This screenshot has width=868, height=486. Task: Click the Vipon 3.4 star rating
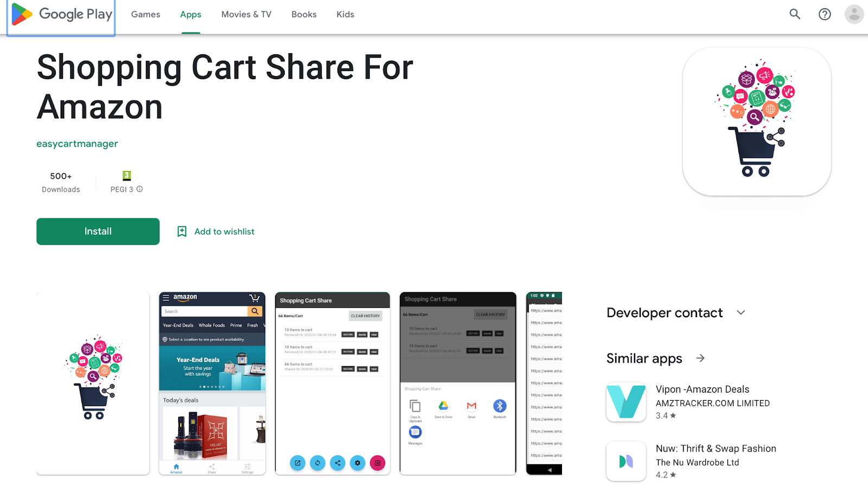[666, 415]
